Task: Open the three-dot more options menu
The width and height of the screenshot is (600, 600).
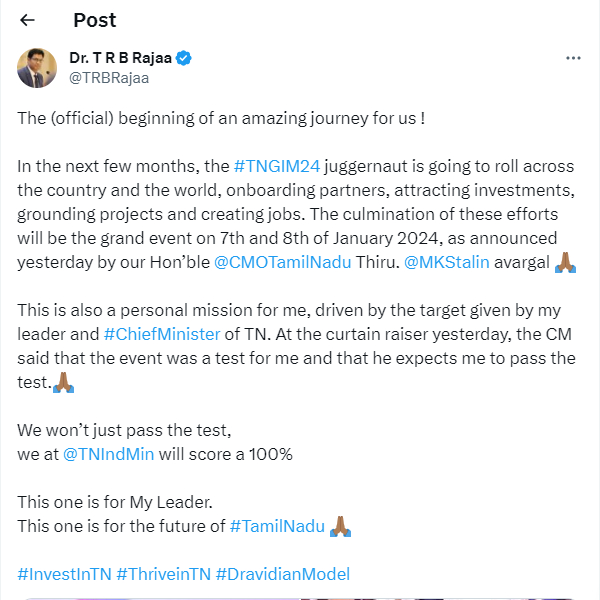Action: [x=573, y=59]
